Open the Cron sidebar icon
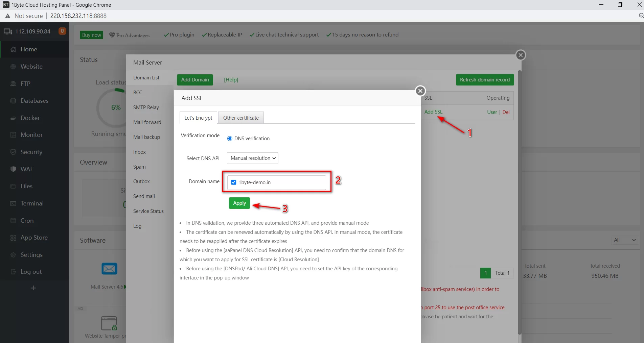Image resolution: width=644 pixels, height=343 pixels. [x=13, y=221]
